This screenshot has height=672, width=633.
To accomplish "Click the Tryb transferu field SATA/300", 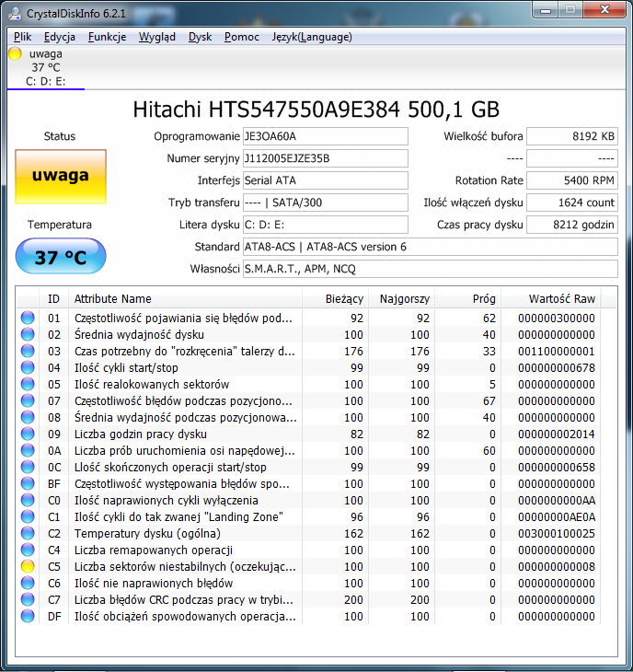I will [x=325, y=203].
